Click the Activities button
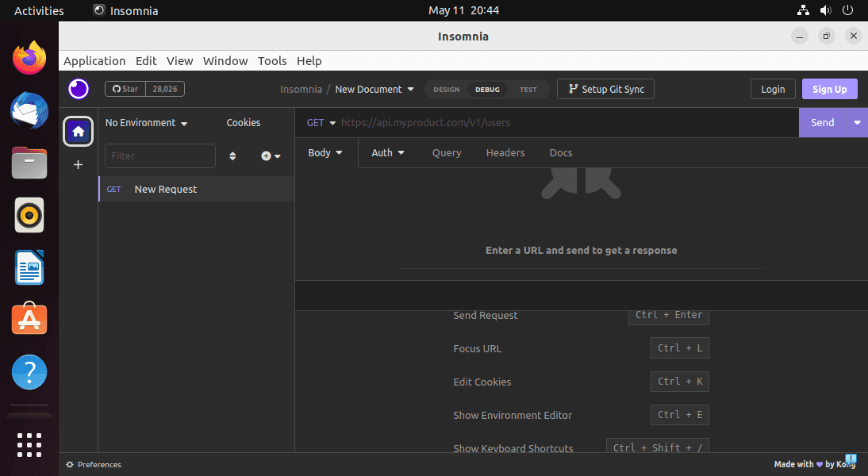 pyautogui.click(x=39, y=10)
